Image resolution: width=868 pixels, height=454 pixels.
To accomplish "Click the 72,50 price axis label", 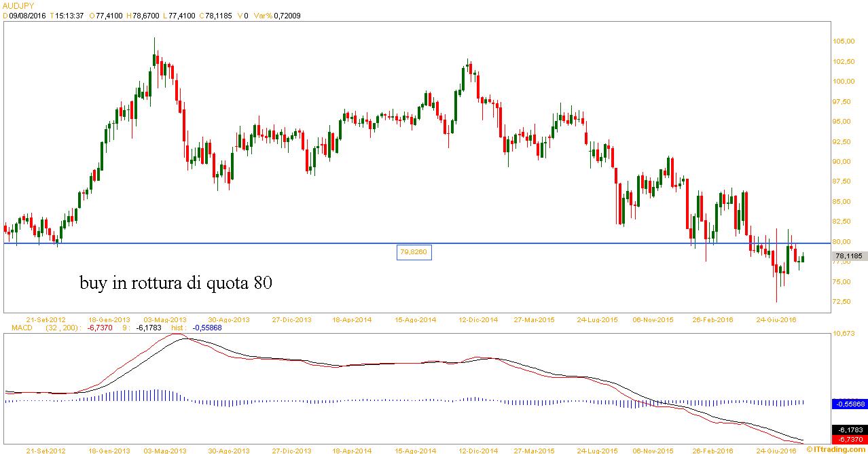I will pyautogui.click(x=844, y=301).
